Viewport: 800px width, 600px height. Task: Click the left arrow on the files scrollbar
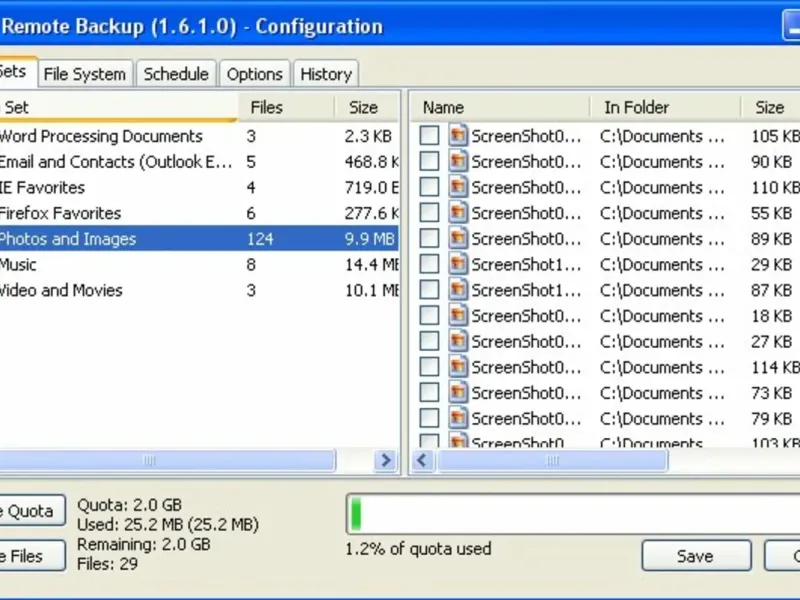pyautogui.click(x=422, y=460)
